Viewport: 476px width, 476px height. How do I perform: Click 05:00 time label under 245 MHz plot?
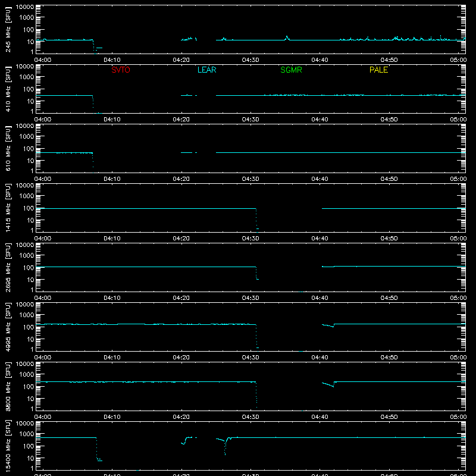pos(458,60)
